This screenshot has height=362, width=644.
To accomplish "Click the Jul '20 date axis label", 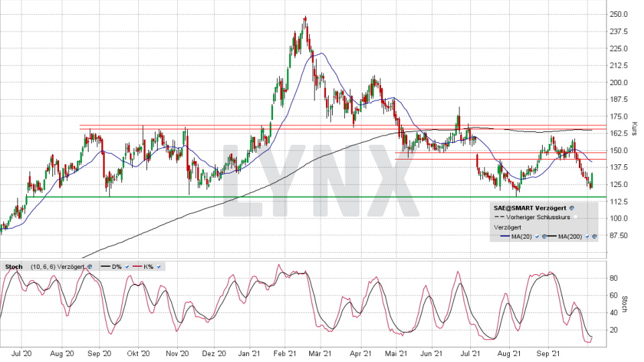I will 21,353.
